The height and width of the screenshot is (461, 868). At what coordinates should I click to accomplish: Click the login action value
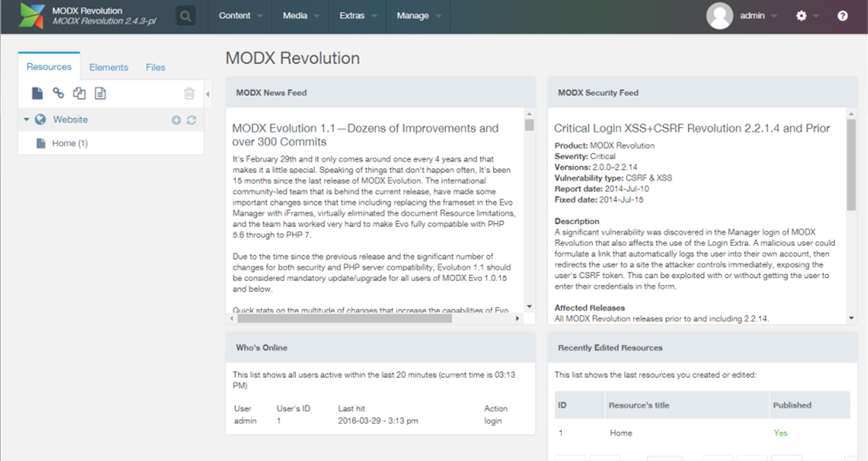pyautogui.click(x=492, y=421)
